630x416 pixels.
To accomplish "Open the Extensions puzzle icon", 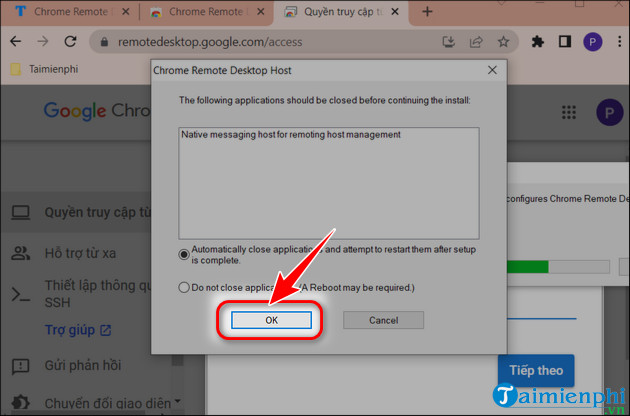I will (x=538, y=41).
